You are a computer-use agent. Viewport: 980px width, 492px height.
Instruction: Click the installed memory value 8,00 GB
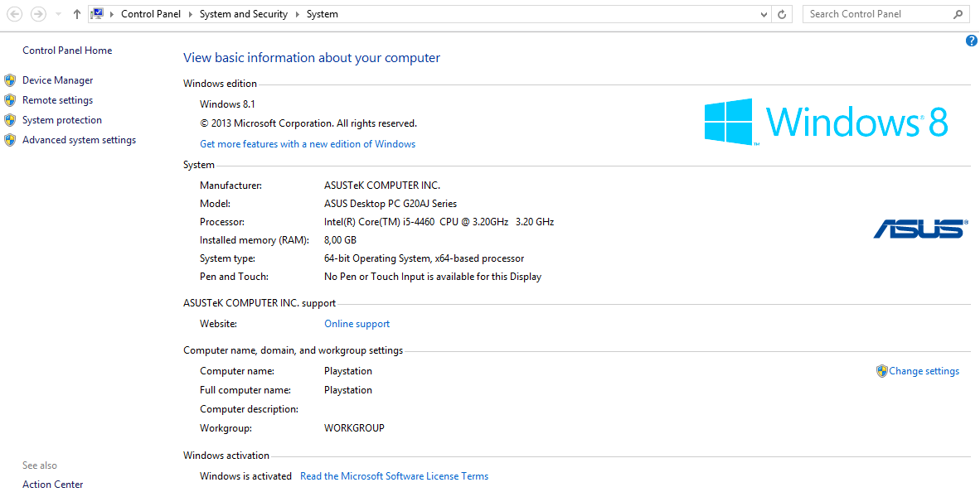(340, 240)
